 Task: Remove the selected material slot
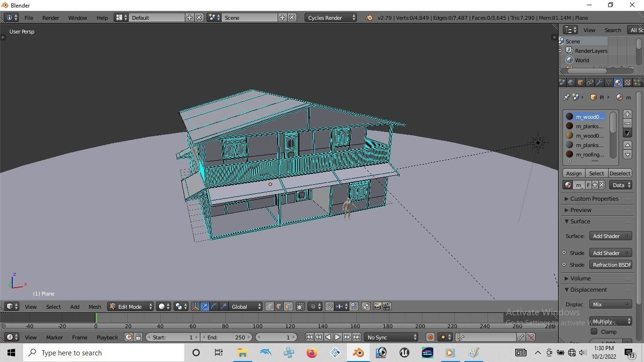pyautogui.click(x=627, y=123)
